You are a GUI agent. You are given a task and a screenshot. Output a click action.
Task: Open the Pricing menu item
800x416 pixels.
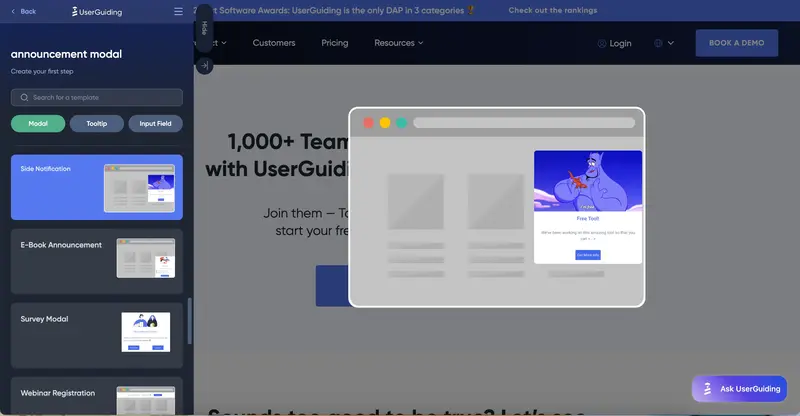pos(335,43)
